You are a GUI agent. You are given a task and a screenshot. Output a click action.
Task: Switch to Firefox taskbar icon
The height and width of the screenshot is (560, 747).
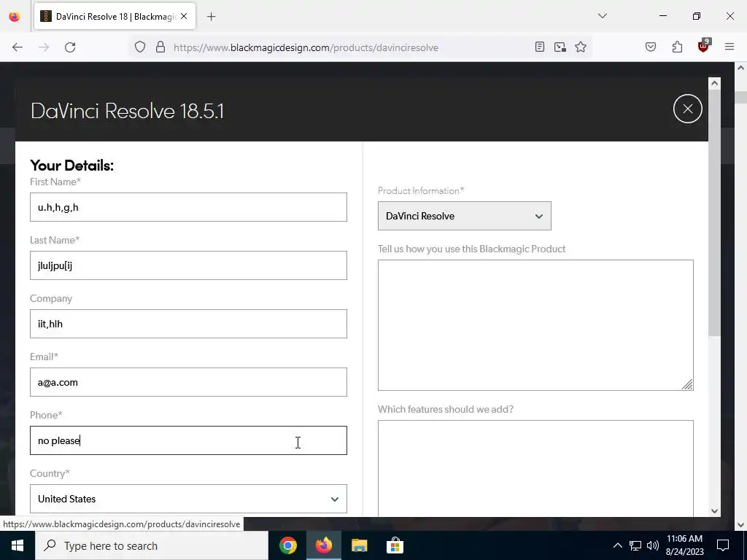click(323, 545)
